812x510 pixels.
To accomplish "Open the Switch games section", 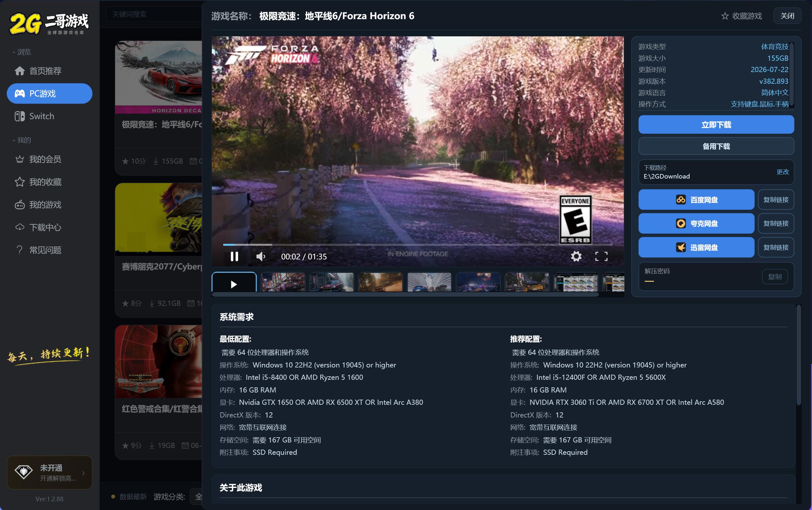I will click(50, 116).
